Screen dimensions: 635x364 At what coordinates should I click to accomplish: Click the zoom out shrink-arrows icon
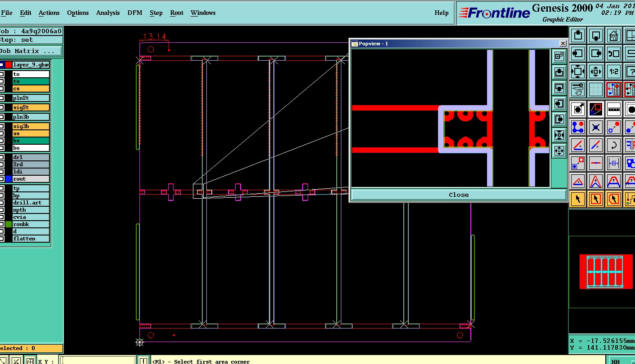click(x=596, y=71)
